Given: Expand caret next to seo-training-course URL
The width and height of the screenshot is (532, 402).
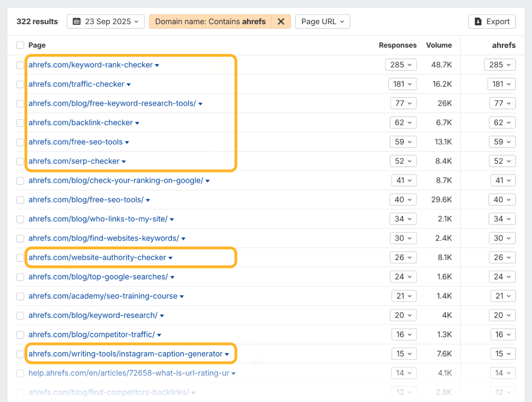Looking at the screenshot, I should pyautogui.click(x=182, y=297).
